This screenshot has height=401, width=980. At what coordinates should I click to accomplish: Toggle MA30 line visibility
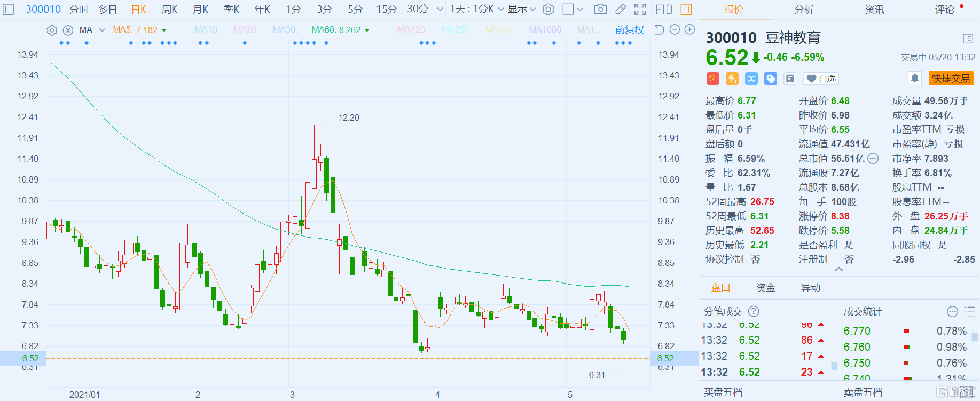coord(285,30)
